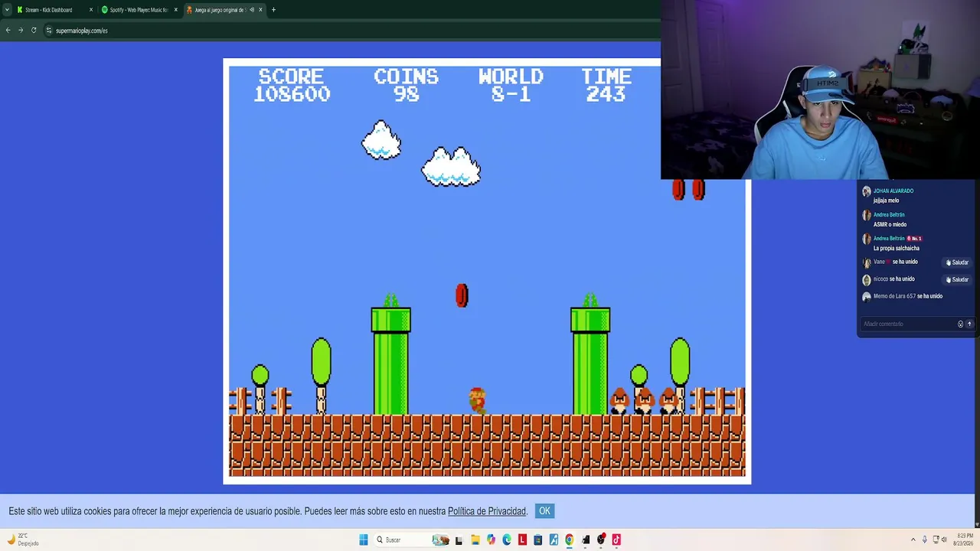This screenshot has width=980, height=551.
Task: Accept cookies with the OK button
Action: pyautogui.click(x=544, y=511)
